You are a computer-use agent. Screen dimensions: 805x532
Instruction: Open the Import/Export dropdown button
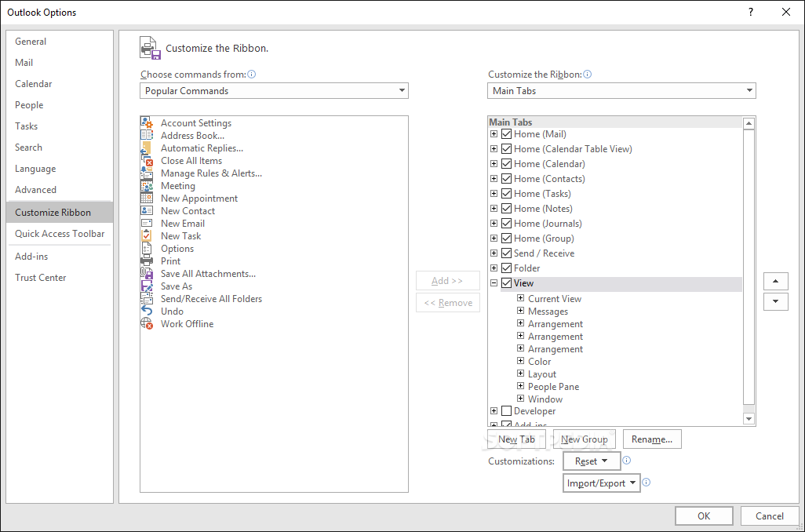(602, 483)
